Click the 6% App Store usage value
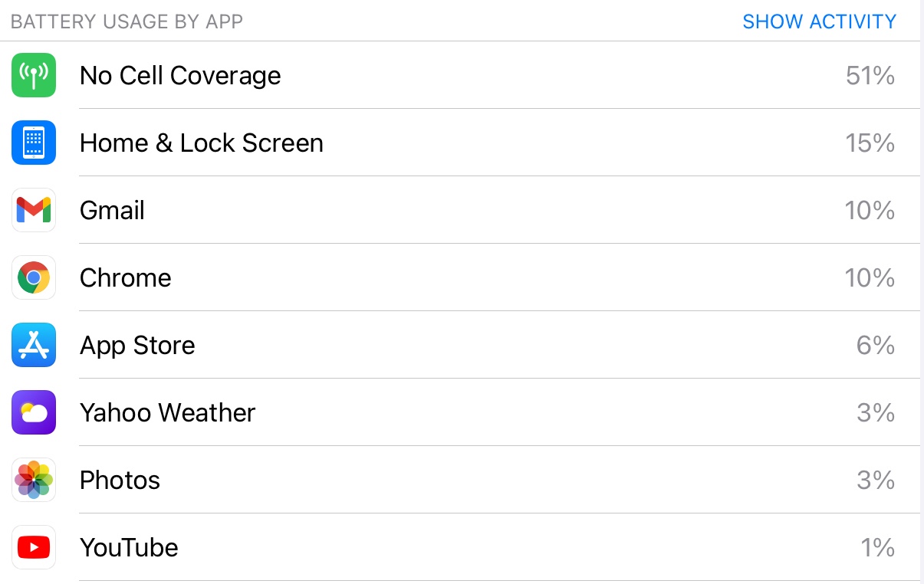Image resolution: width=924 pixels, height=584 pixels. tap(875, 345)
